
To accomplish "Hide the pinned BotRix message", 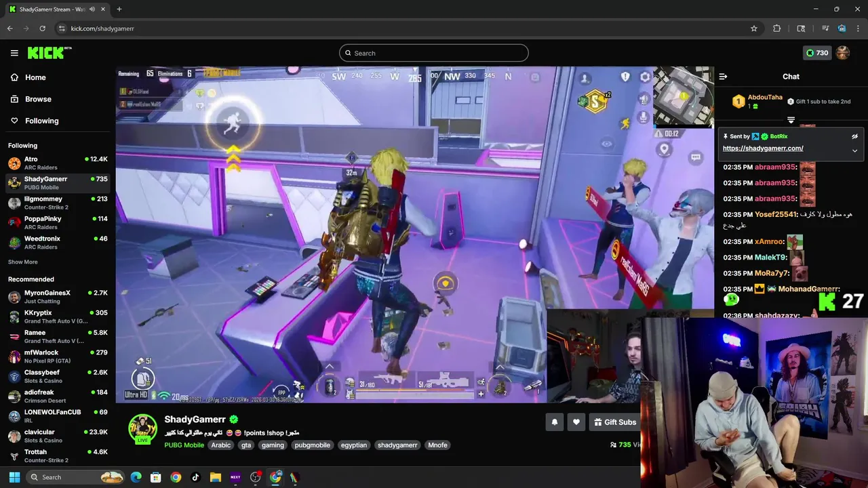I will click(854, 136).
